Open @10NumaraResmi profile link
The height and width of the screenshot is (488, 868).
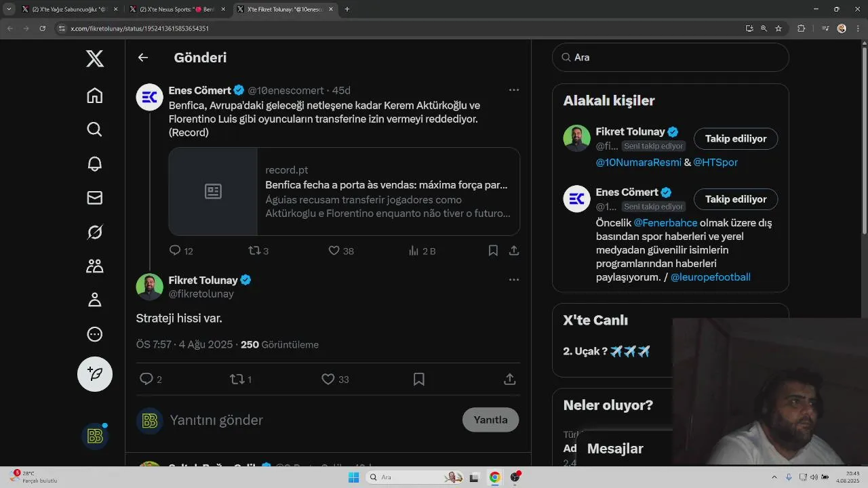[x=638, y=163]
